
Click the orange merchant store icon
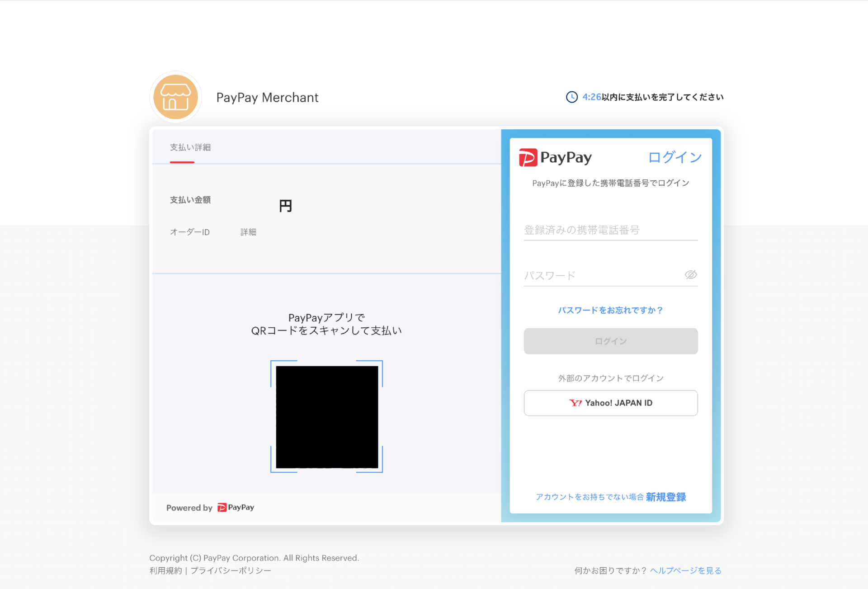[175, 97]
